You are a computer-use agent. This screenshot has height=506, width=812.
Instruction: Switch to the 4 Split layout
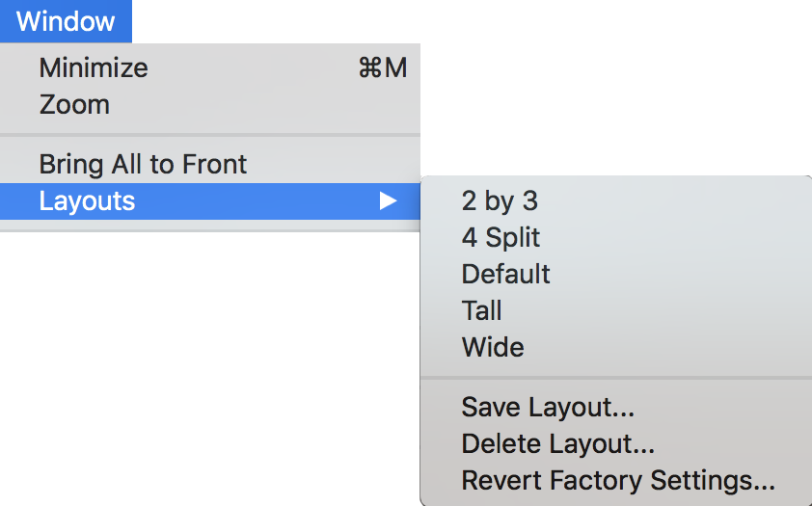[501, 237]
